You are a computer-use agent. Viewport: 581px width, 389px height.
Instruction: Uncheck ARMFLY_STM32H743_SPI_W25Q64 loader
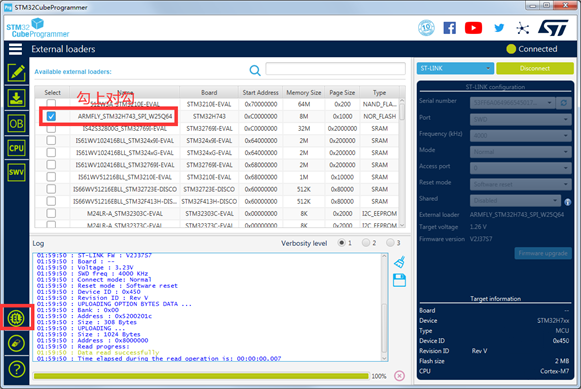click(x=51, y=116)
